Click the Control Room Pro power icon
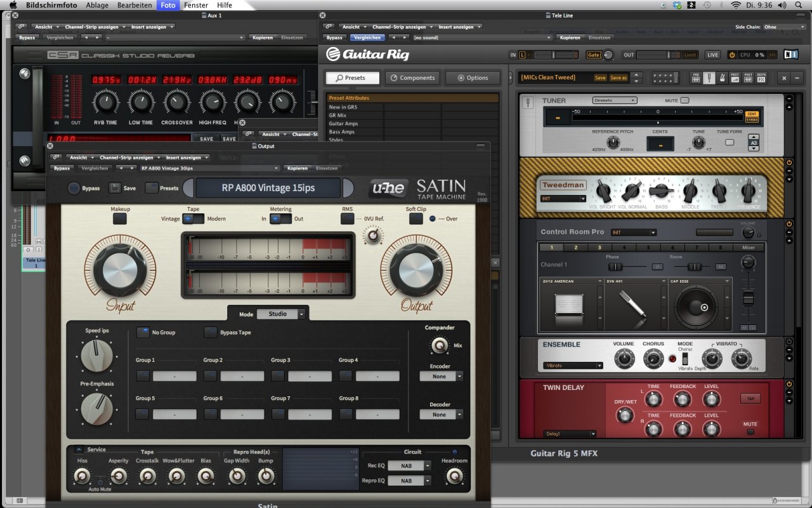Screen dimensions: 812x508 tap(789, 224)
